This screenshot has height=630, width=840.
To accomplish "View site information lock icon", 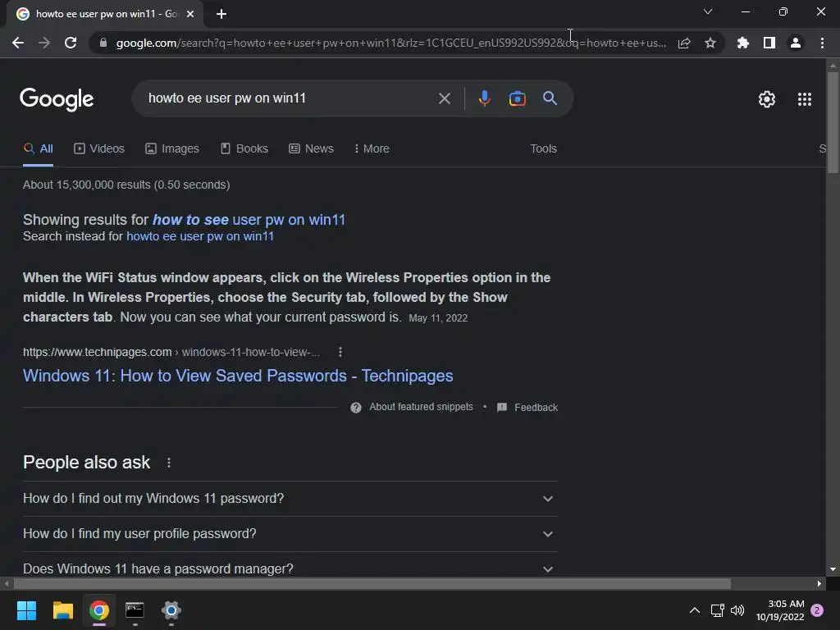I will coord(103,43).
